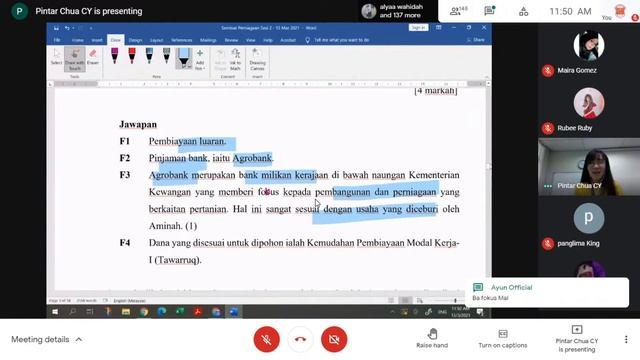The width and height of the screenshot is (640, 360).
Task: Pick the red pen
Action: click(132, 56)
